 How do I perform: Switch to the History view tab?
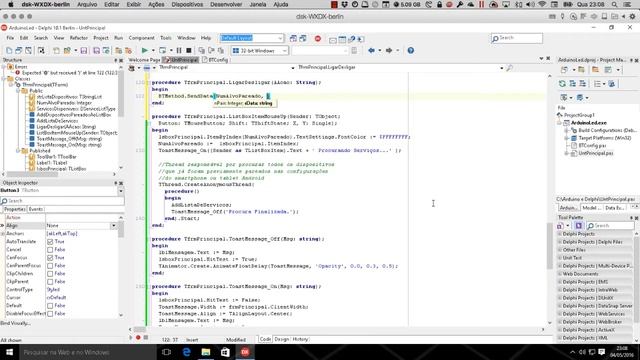click(x=300, y=339)
